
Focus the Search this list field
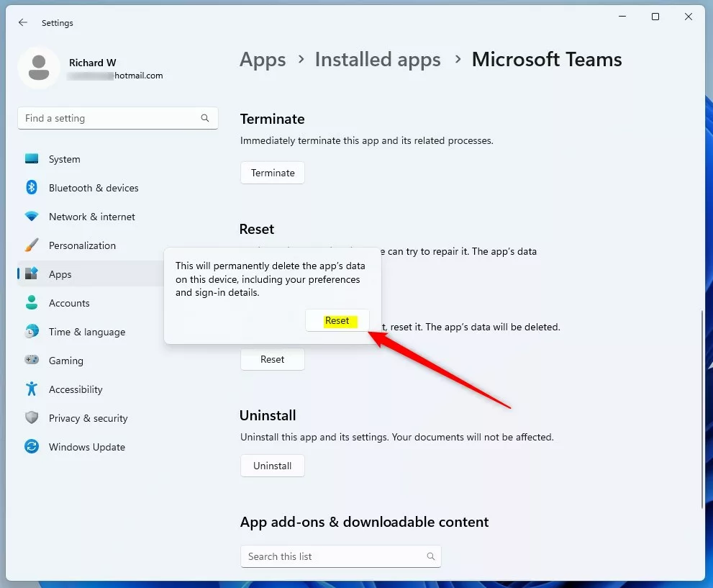pyautogui.click(x=340, y=556)
